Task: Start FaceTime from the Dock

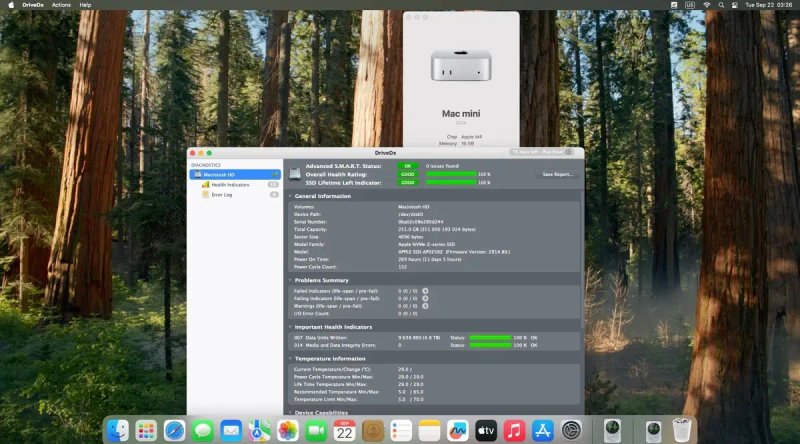Action: [316, 431]
